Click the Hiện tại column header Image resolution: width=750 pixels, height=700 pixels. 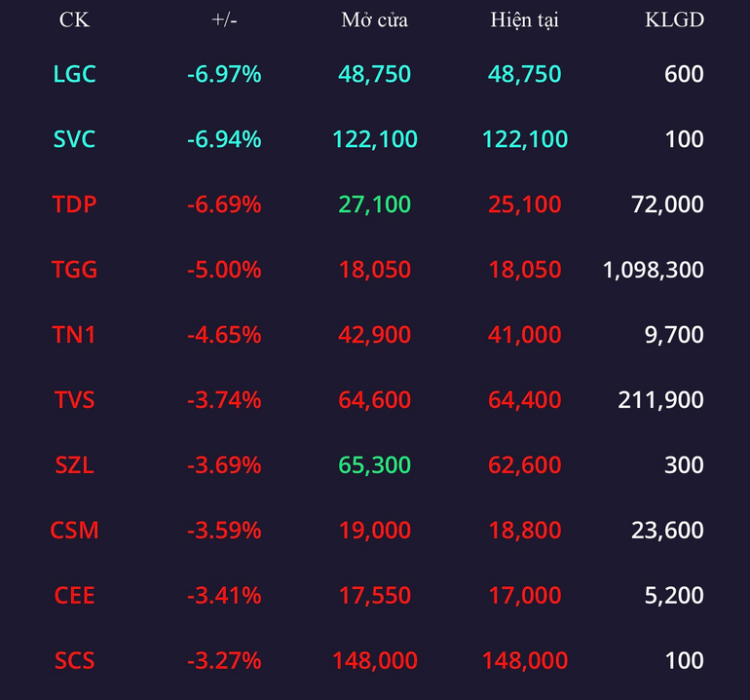(525, 20)
